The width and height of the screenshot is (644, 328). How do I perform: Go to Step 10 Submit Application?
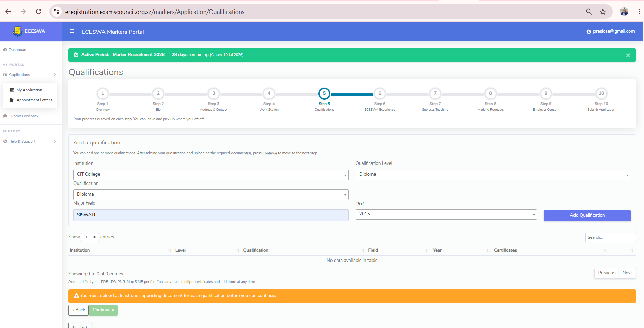coord(601,93)
